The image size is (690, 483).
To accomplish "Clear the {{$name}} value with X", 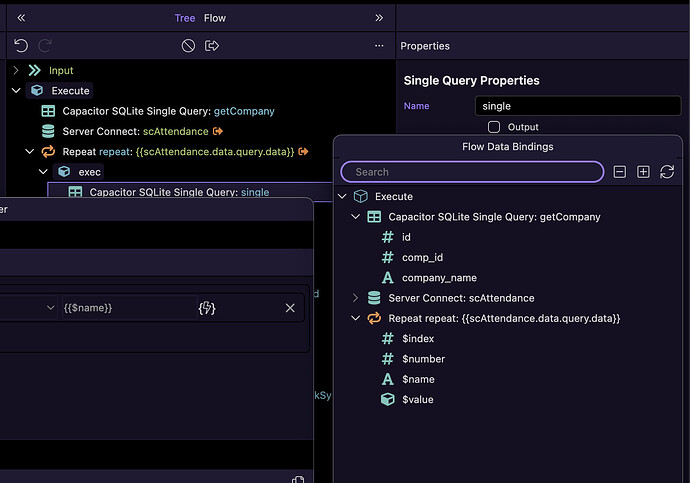I will [x=290, y=308].
